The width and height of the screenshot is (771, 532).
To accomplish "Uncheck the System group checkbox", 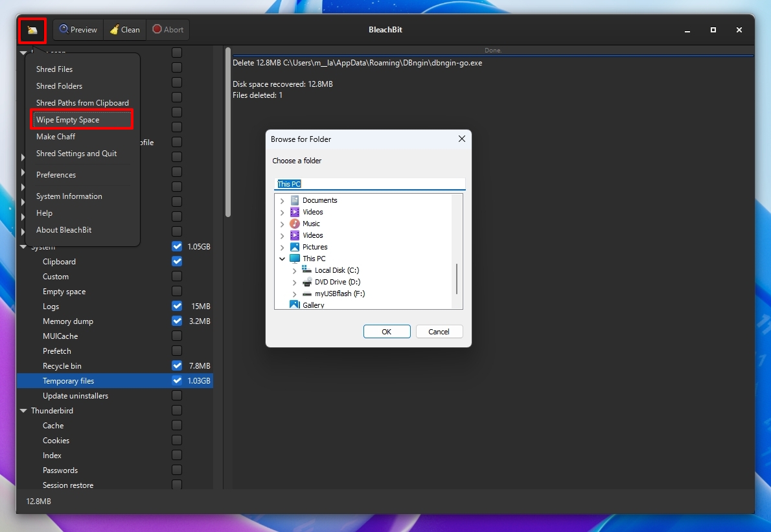I will pos(177,246).
